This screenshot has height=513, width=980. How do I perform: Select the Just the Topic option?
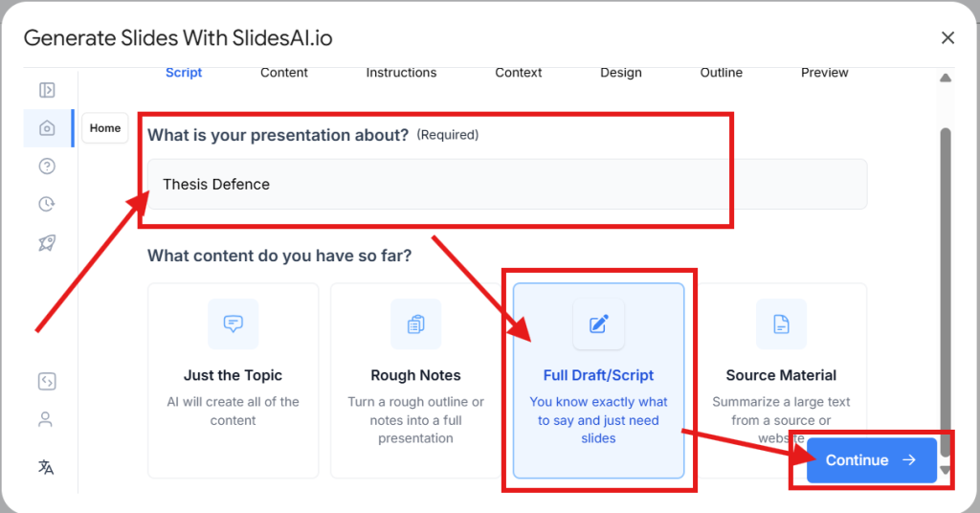(233, 380)
